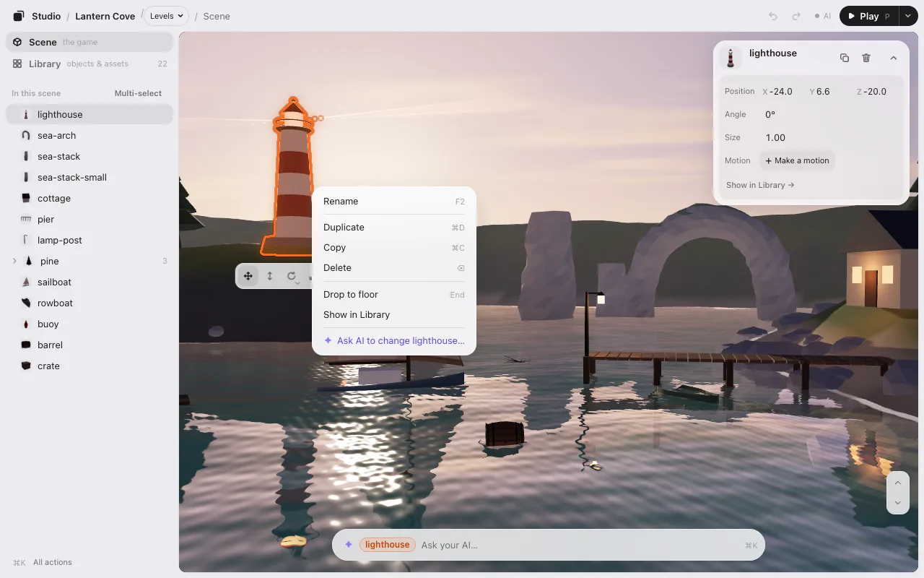Click the duplicate icon in lighthouse panel
Screen dimensions: 924x578
tap(844, 58)
